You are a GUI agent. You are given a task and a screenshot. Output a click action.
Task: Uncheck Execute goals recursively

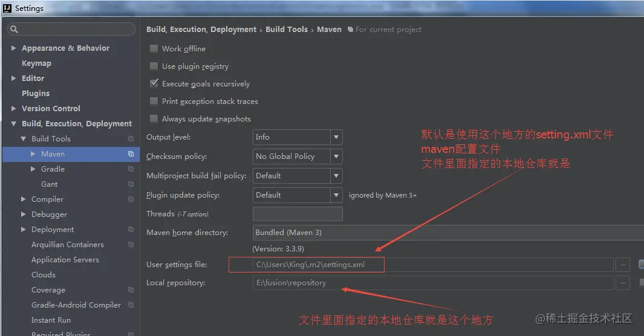(154, 83)
